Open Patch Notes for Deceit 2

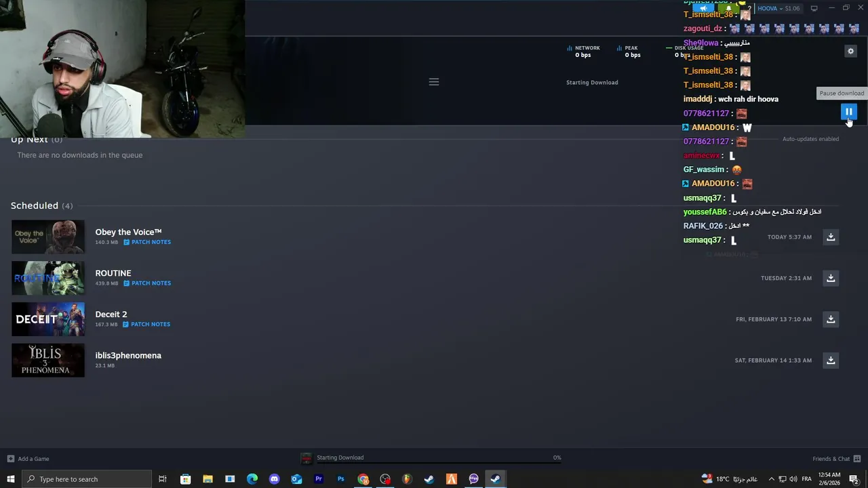pyautogui.click(x=146, y=324)
